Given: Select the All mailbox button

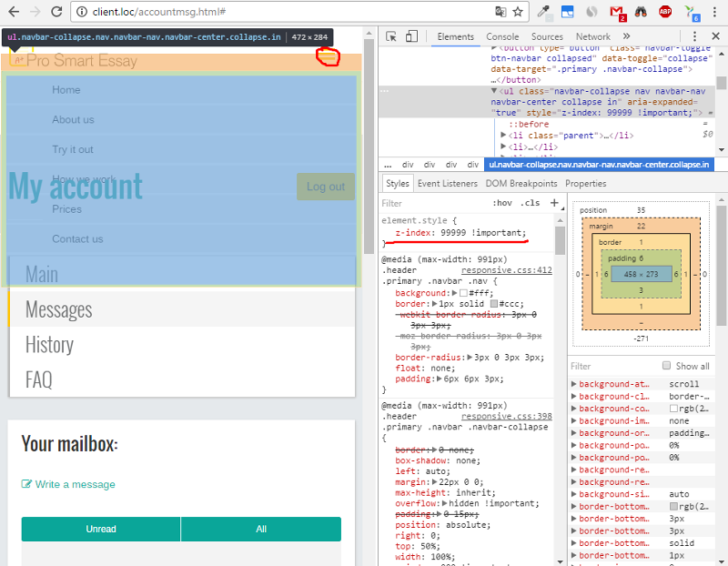Looking at the screenshot, I should [x=261, y=529].
